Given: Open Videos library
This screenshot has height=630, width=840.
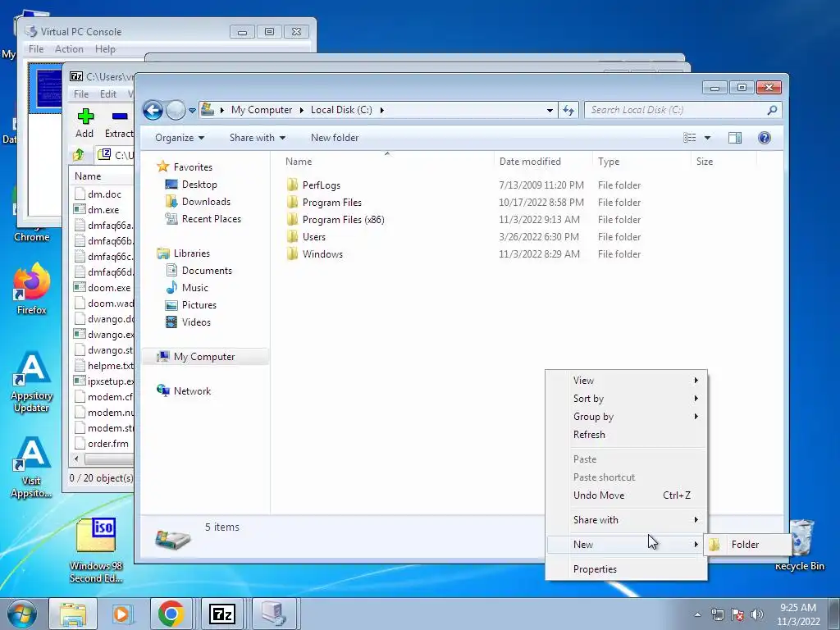Looking at the screenshot, I should [x=196, y=322].
